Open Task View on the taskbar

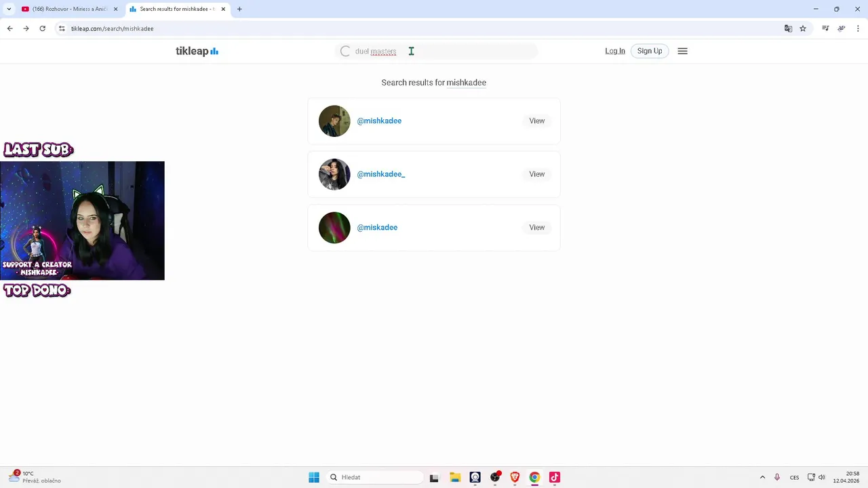click(x=434, y=477)
